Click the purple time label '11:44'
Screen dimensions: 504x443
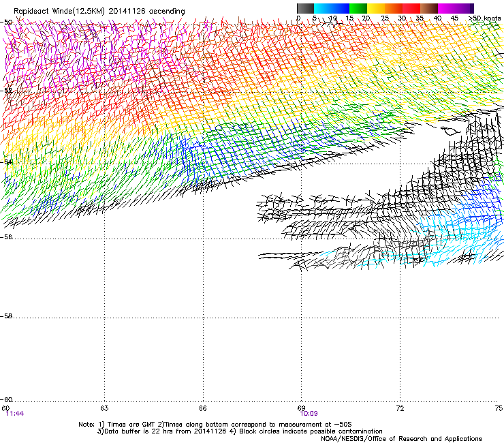click(15, 414)
